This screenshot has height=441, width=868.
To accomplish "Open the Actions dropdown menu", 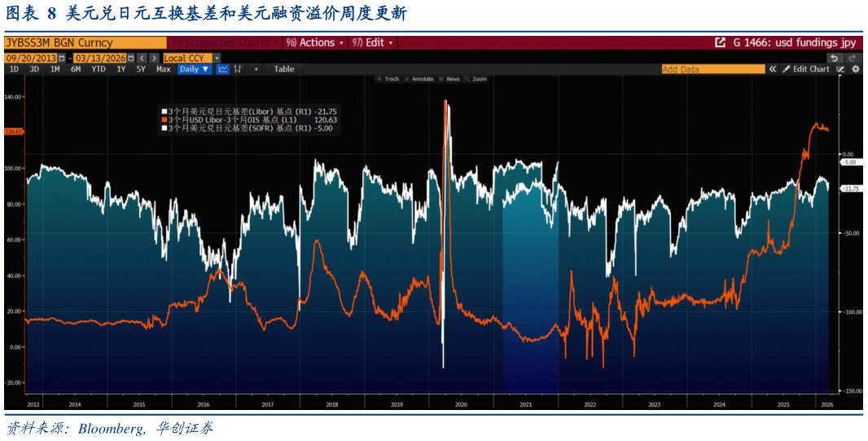I will point(315,42).
